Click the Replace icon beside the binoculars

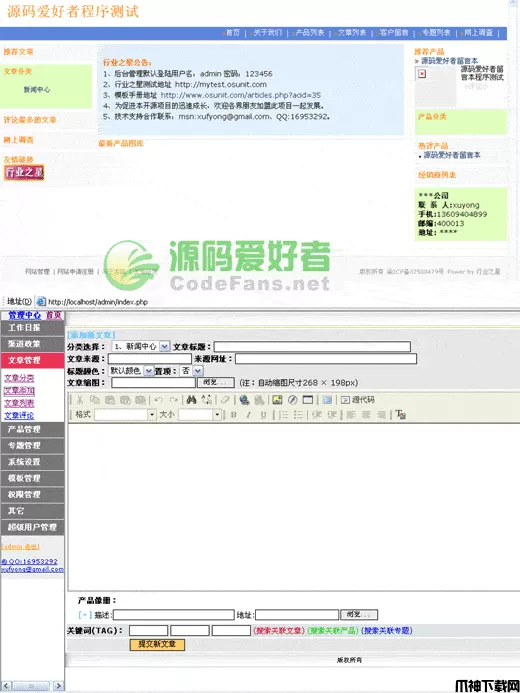[206, 400]
